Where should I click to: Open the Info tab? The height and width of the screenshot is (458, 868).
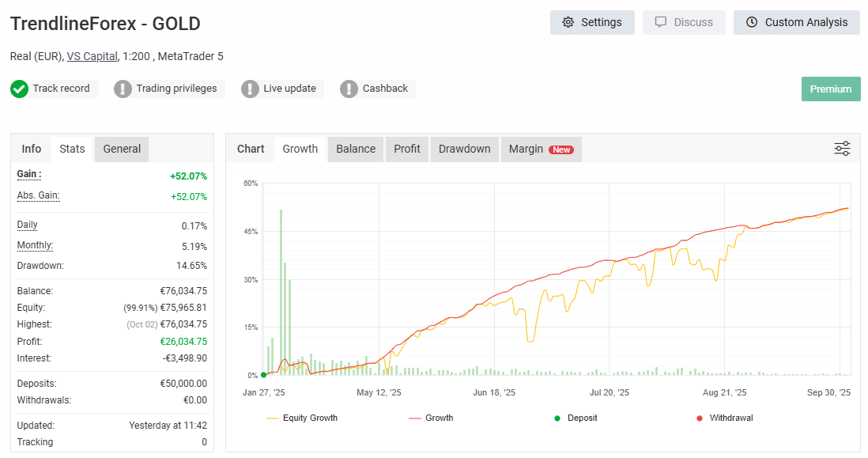pos(32,149)
